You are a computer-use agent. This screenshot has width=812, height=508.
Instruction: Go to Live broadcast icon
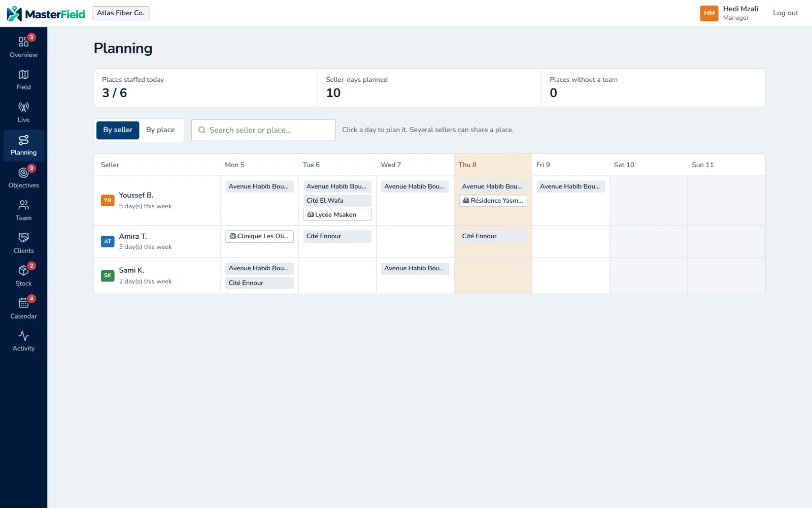click(23, 107)
